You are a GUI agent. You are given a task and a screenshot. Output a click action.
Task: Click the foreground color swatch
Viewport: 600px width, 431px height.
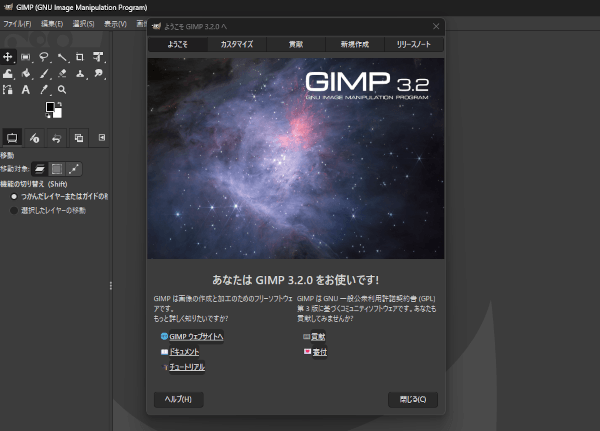click(51, 106)
